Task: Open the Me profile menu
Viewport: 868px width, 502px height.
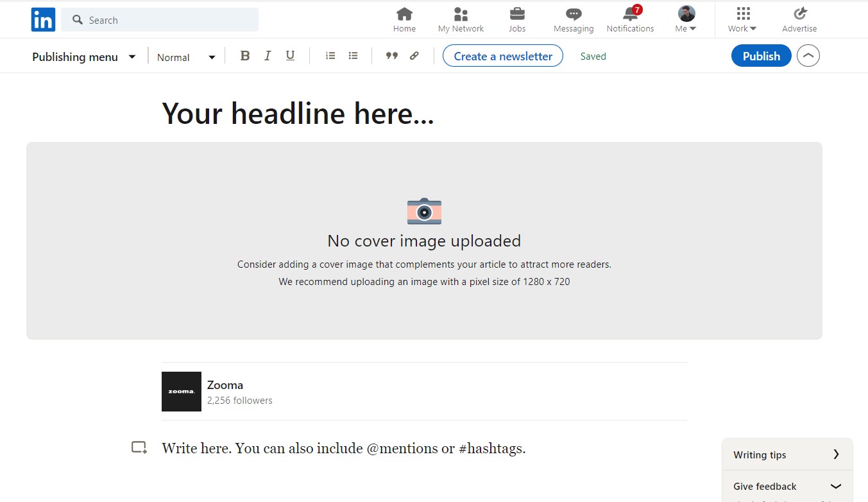Action: pyautogui.click(x=685, y=19)
